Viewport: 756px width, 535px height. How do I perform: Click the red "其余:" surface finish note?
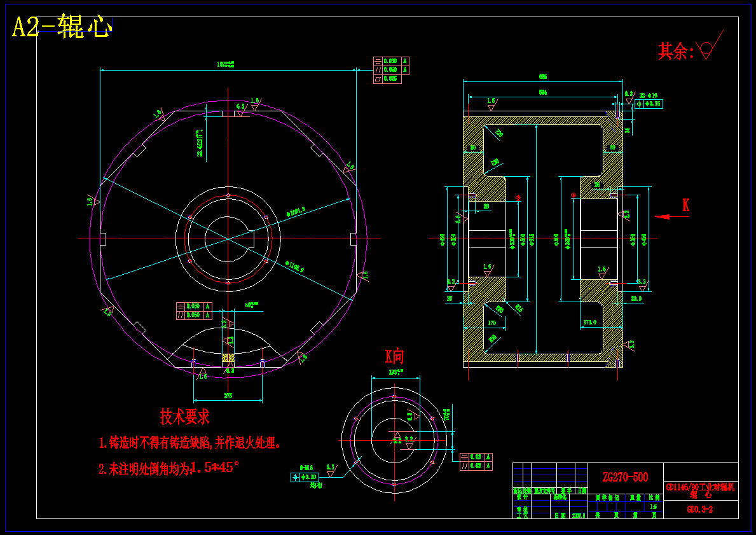pos(676,51)
